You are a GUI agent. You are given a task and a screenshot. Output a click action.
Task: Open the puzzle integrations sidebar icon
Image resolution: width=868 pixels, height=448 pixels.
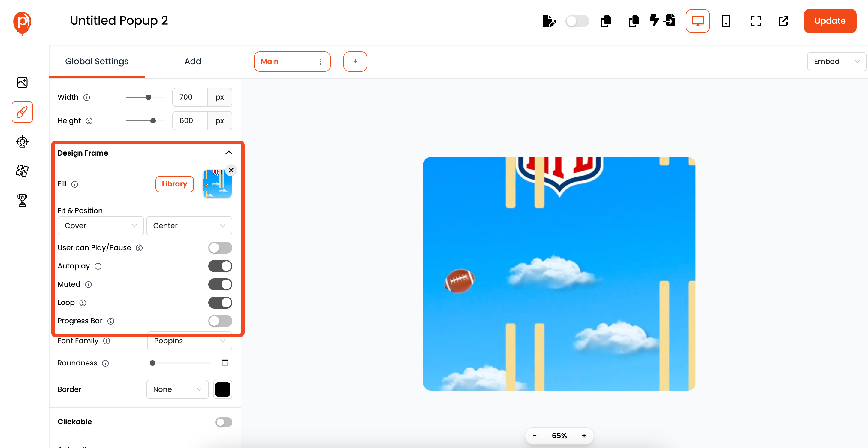[22, 171]
